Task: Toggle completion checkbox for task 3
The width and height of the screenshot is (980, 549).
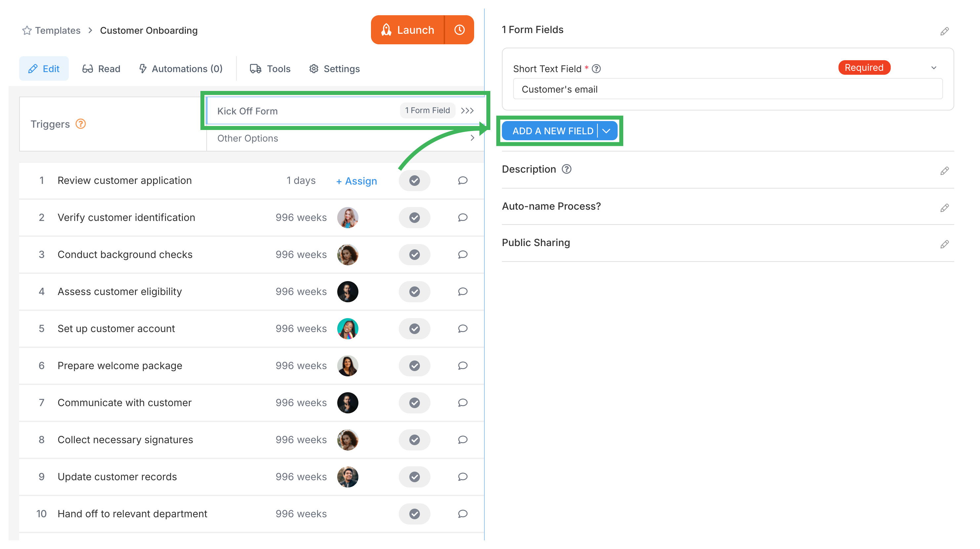Action: pyautogui.click(x=415, y=255)
